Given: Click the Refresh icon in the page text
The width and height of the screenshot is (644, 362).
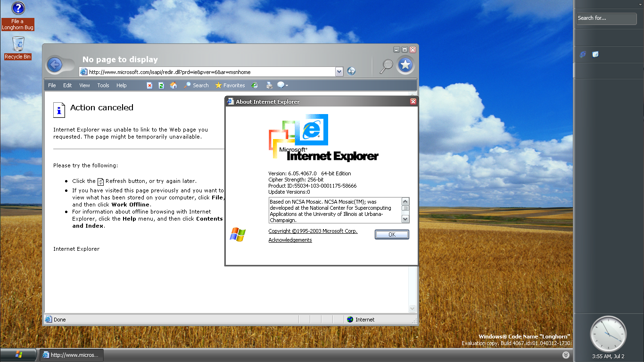Looking at the screenshot, I should pyautogui.click(x=100, y=181).
